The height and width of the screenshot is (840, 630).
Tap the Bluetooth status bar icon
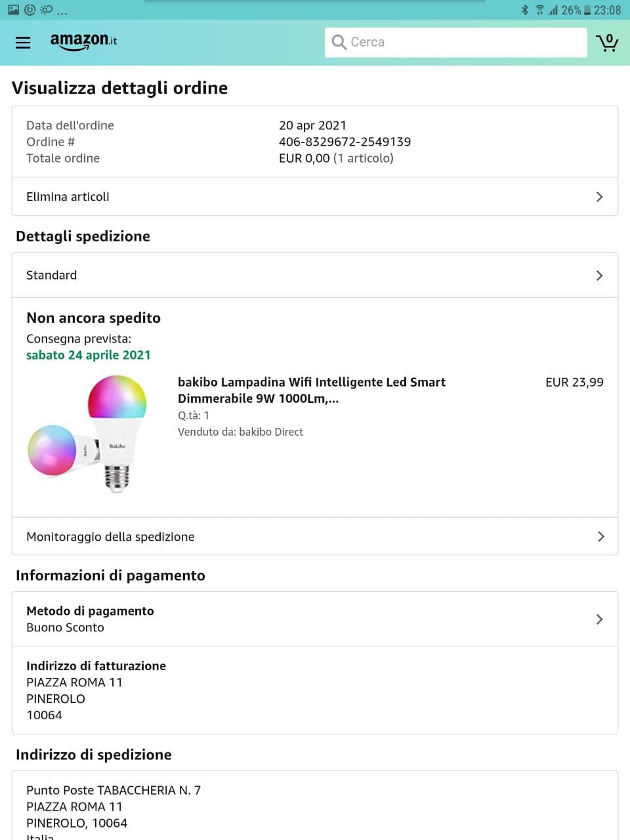524,10
